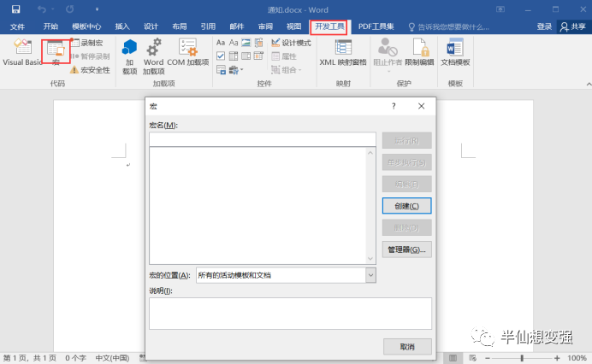Switch to the 插入 tab
The height and width of the screenshot is (364, 592).
(x=122, y=26)
